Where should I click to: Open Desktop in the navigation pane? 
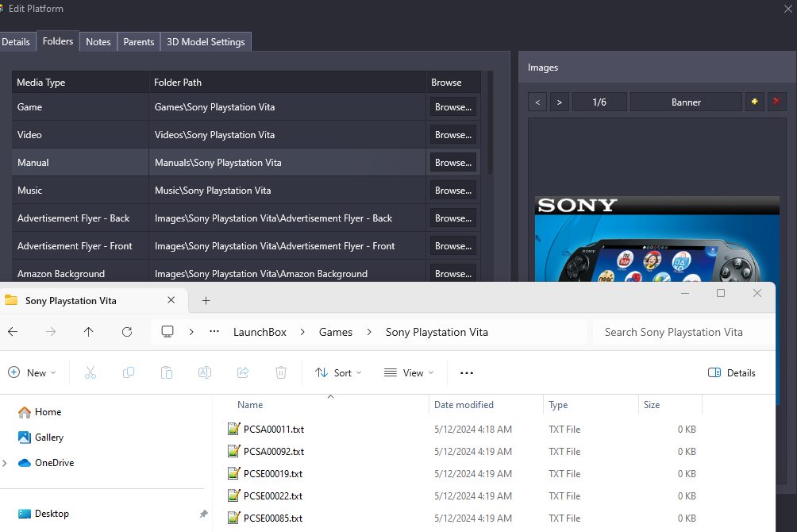click(44, 514)
